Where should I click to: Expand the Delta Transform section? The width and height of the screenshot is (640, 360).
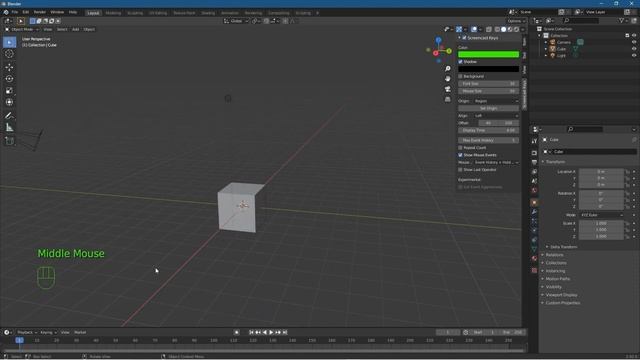pos(563,247)
